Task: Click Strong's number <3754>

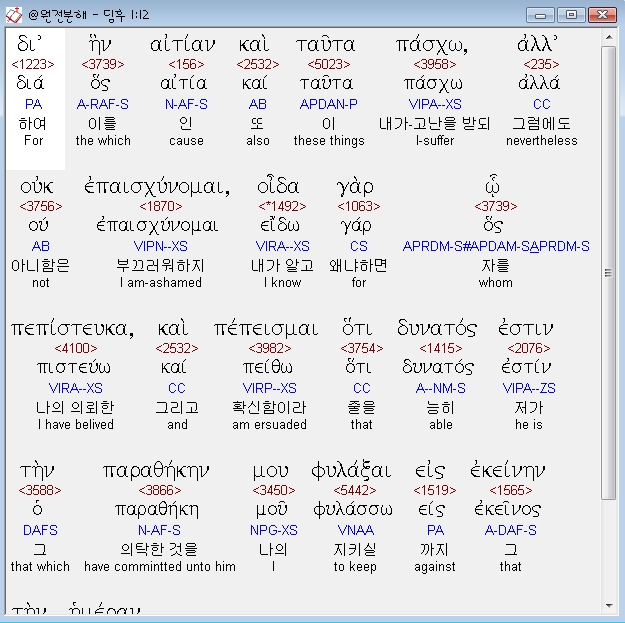Action: click(362, 348)
